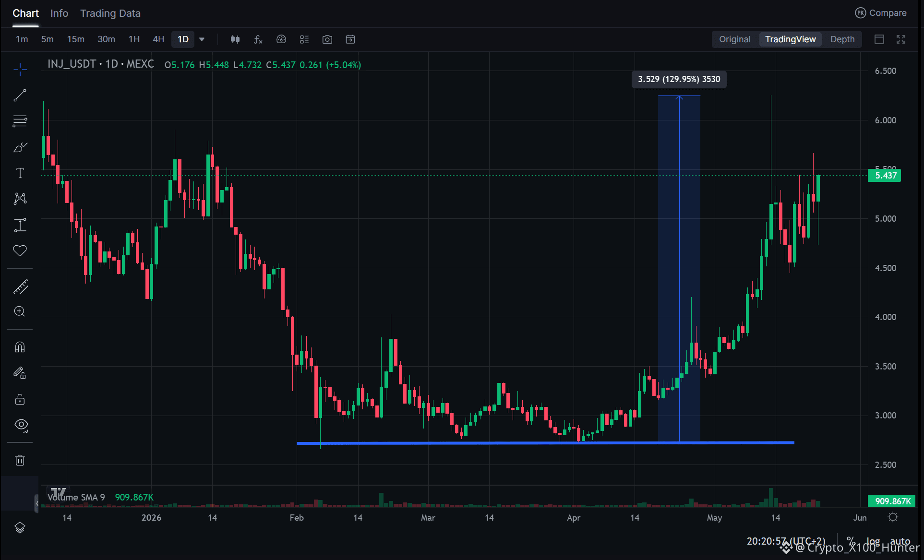Toggle auto scale mode
This screenshot has height=560, width=924.
point(900,541)
